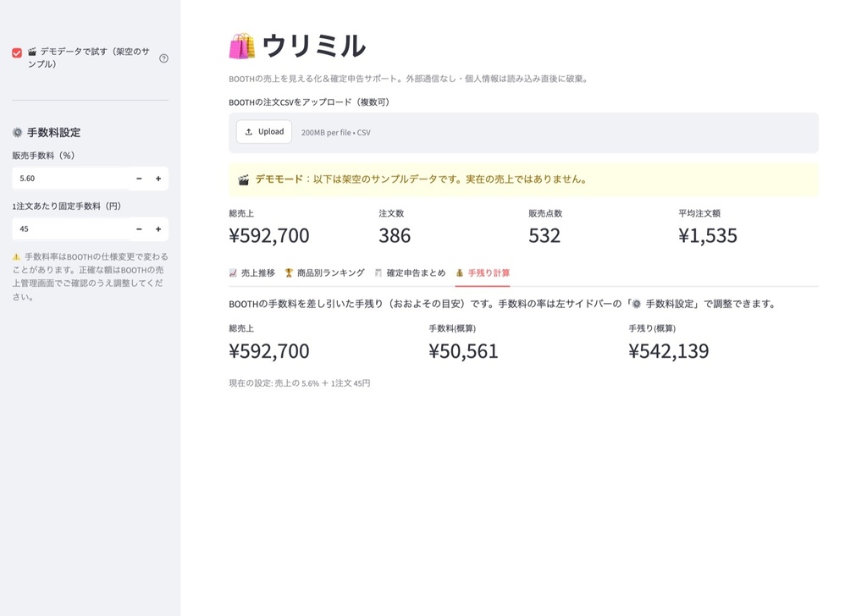
Task: Switch to the 売上推移 tab
Action: 252,273
